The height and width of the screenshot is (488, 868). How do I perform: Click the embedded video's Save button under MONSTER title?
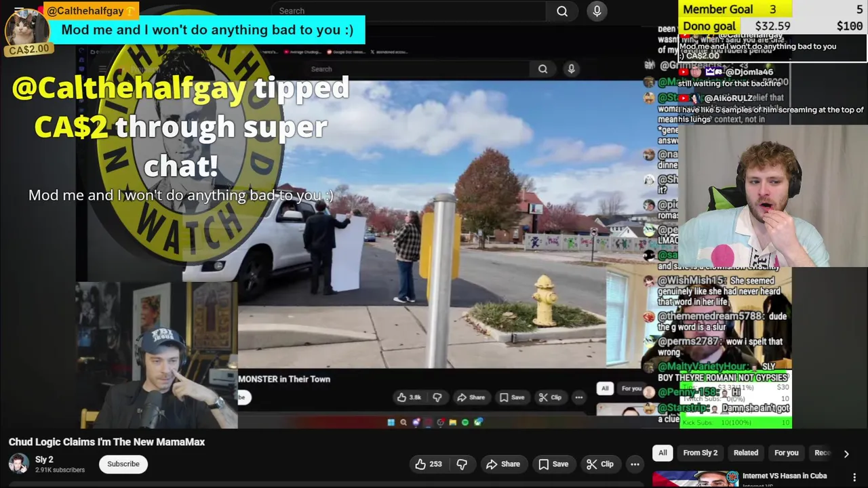512,397
